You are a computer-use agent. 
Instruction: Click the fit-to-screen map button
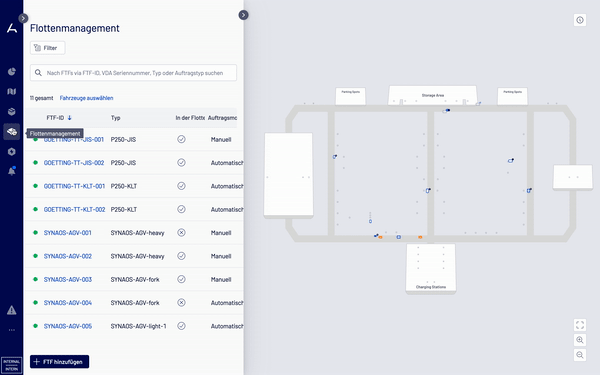pos(580,325)
